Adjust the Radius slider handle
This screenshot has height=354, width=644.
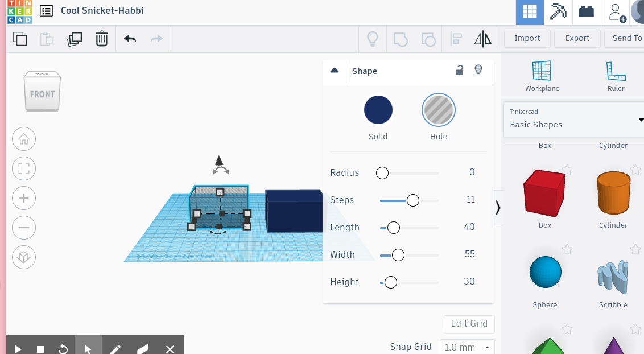point(382,173)
